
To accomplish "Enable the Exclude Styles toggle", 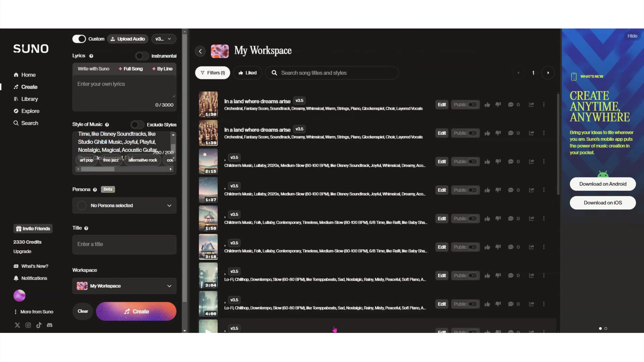I will [137, 125].
